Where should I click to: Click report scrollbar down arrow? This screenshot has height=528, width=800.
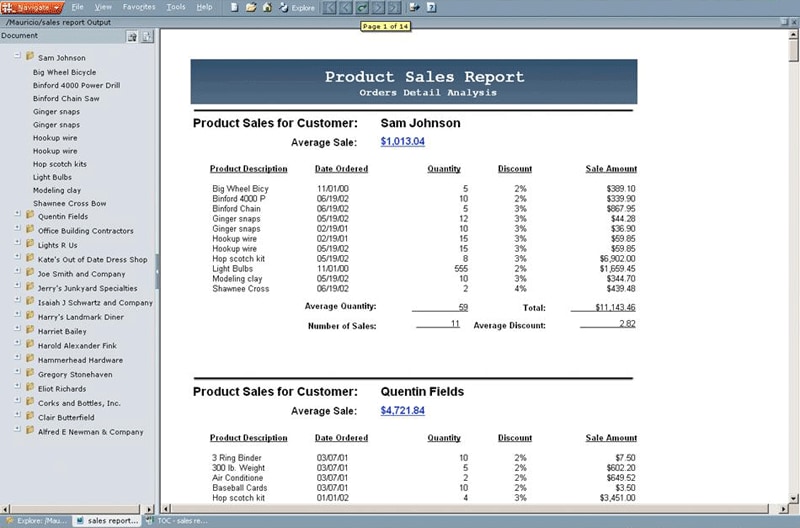[793, 498]
